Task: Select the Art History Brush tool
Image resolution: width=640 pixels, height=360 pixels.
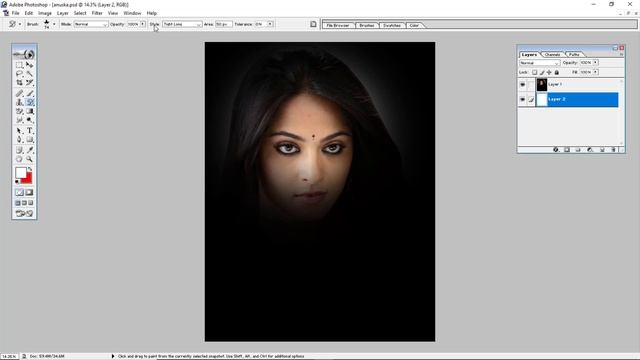Action: [29, 102]
